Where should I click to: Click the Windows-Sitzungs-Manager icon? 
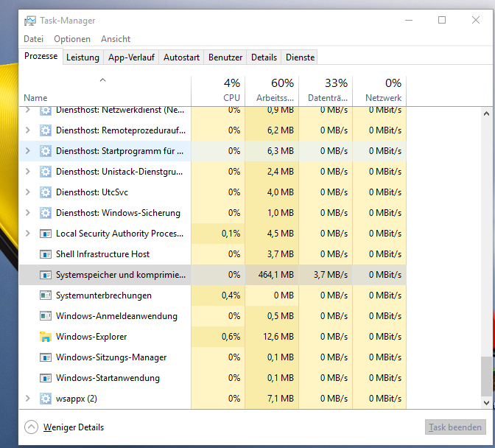(46, 357)
